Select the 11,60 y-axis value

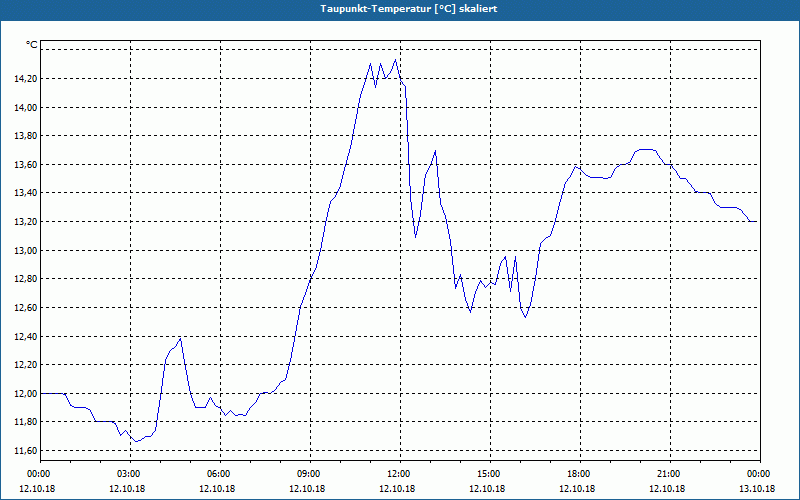26,451
